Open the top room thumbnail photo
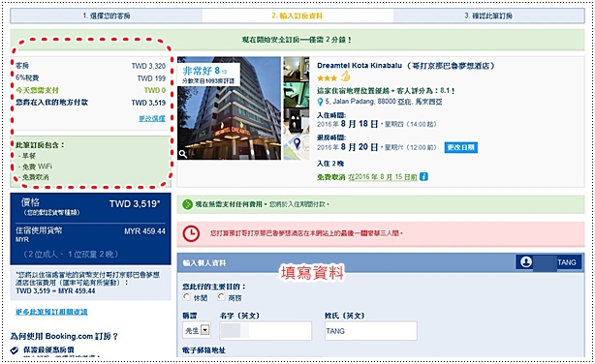 tap(297, 69)
